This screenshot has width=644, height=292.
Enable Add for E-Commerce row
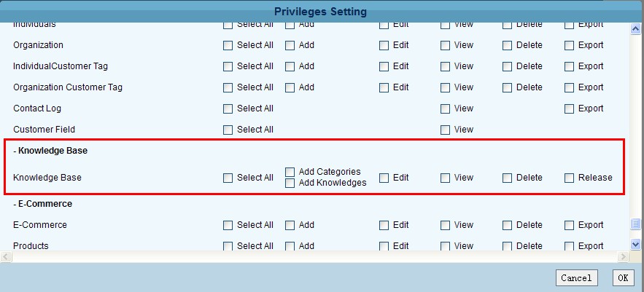pyautogui.click(x=290, y=225)
